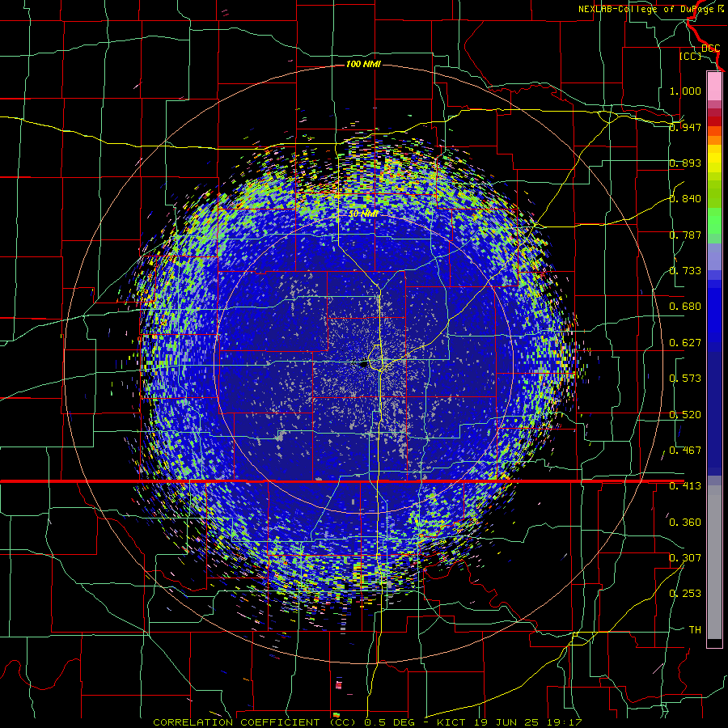Click the "TH" threshold label on legend
Viewport: 728px width, 728px height.
[x=695, y=630]
